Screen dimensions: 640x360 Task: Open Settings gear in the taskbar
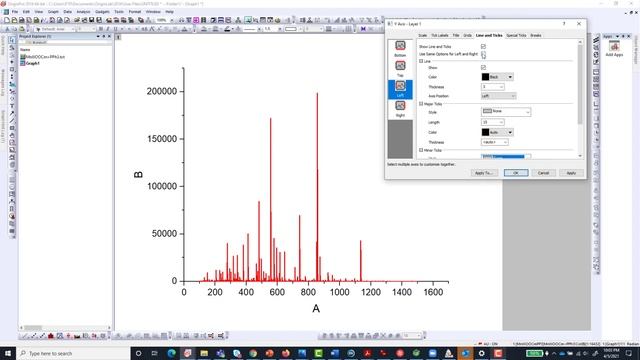tap(482, 353)
